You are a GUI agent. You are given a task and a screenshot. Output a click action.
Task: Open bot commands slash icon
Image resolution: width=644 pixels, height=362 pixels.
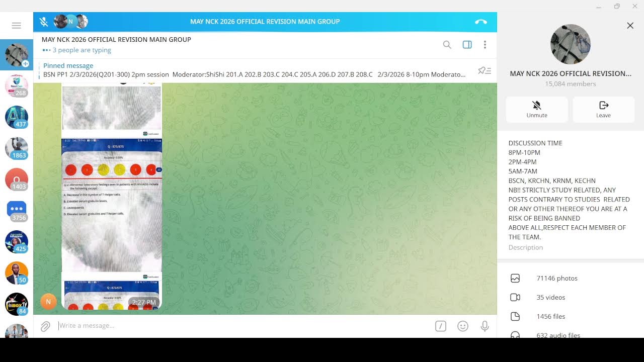tap(440, 326)
